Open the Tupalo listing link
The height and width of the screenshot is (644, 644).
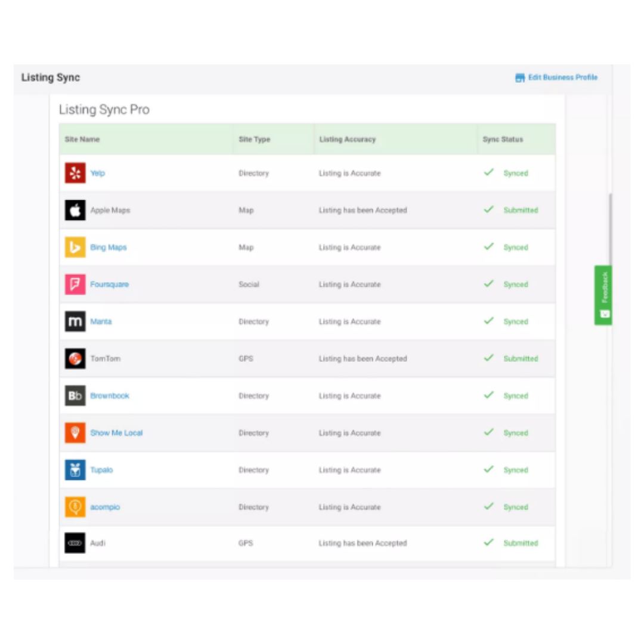coord(101,470)
